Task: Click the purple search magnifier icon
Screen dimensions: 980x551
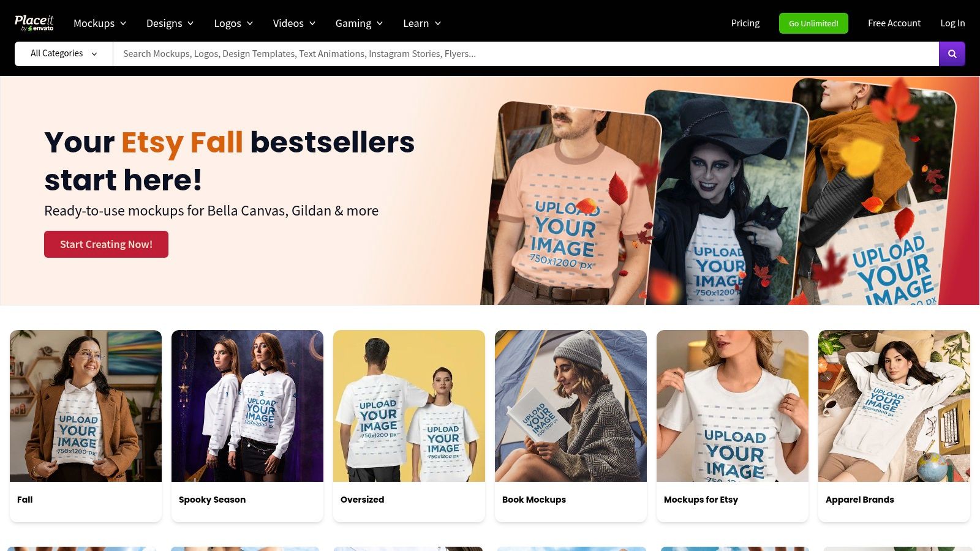Action: coord(952,54)
